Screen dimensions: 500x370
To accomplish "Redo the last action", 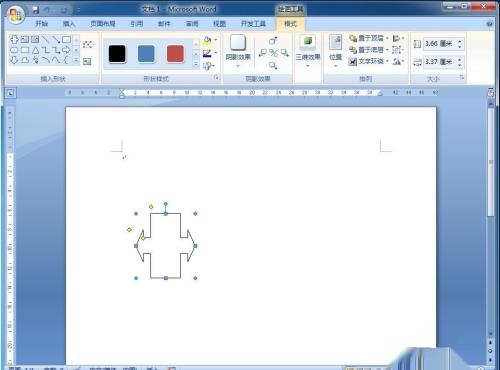I will (x=63, y=10).
